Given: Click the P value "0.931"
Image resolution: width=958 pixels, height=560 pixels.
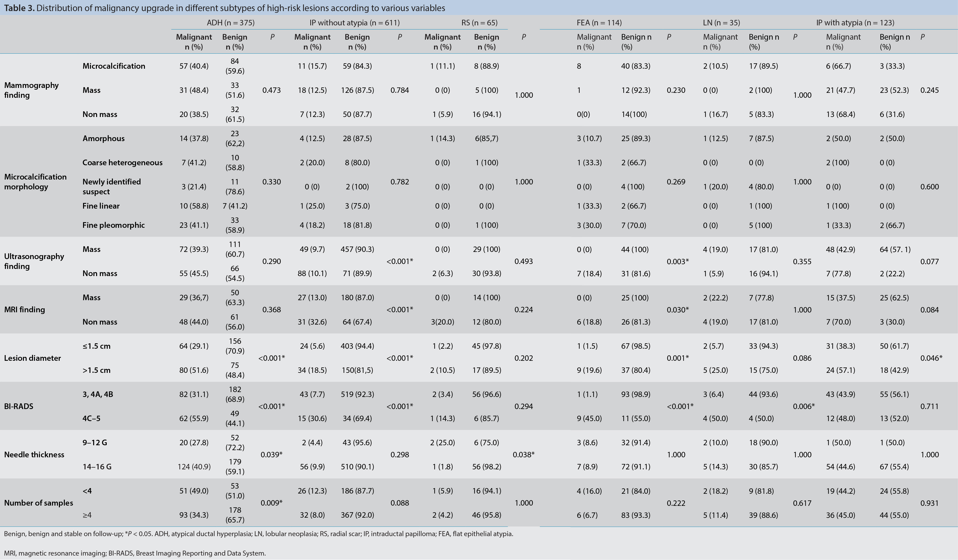Looking at the screenshot, I should [929, 503].
